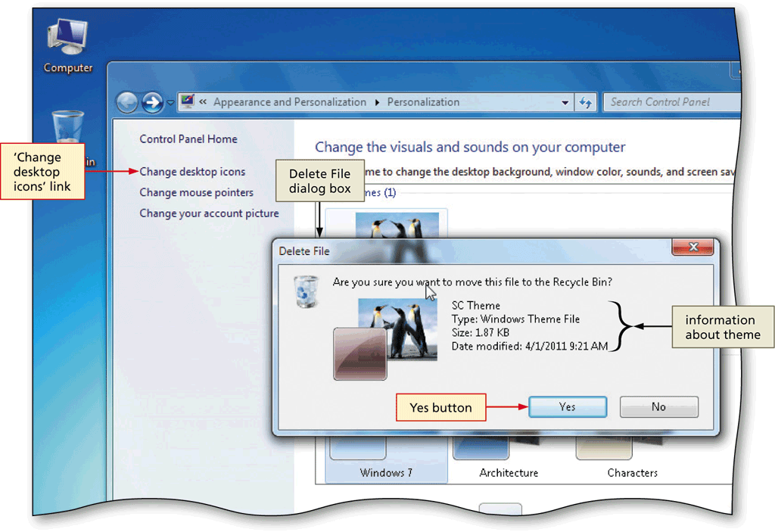This screenshot has width=775, height=532.
Task: Select the Personalization breadcrumb
Action: pos(423,102)
